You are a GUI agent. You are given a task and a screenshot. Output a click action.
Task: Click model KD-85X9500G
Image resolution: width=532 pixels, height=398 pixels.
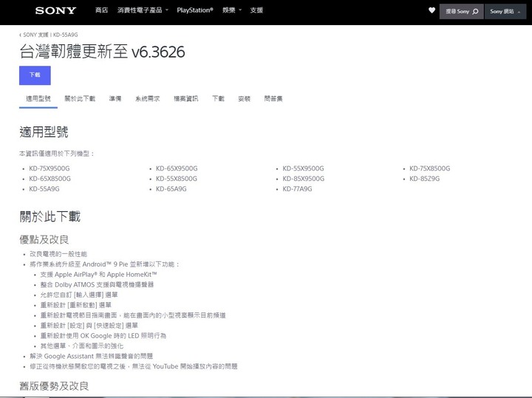tap(304, 179)
